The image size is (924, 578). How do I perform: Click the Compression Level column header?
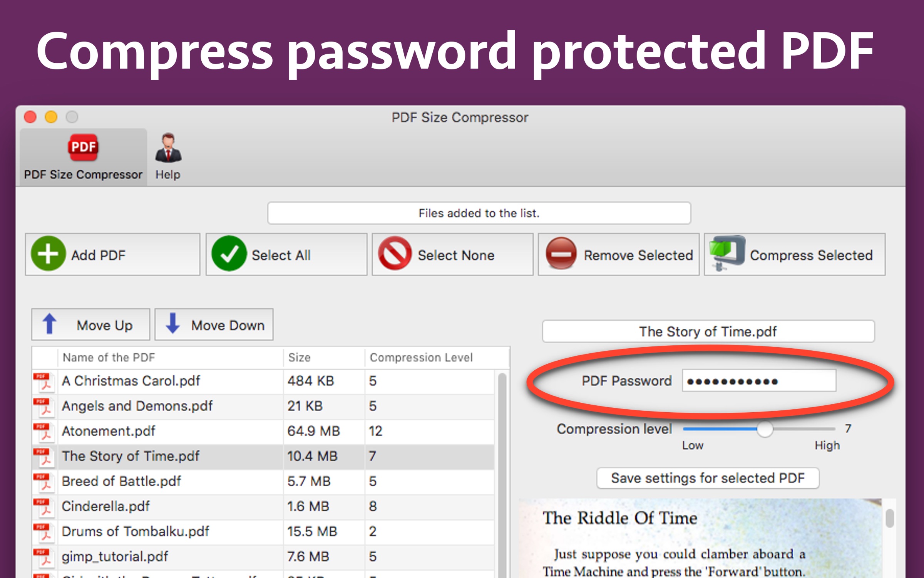pyautogui.click(x=421, y=358)
